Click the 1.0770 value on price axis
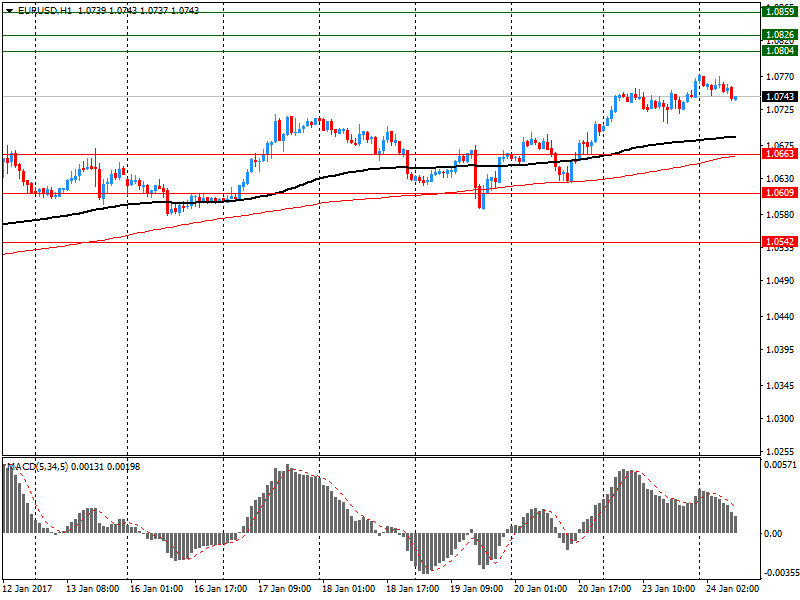The height and width of the screenshot is (600, 800). [780, 77]
